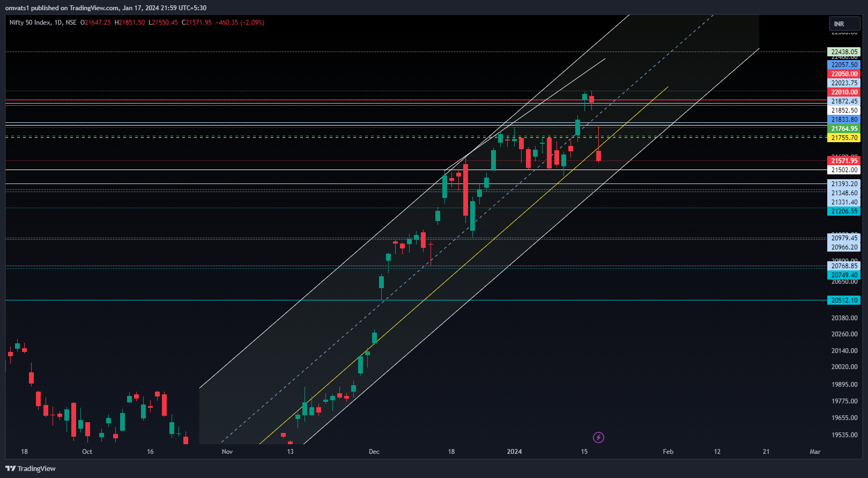Click the 20260.00 axis price

844,334
